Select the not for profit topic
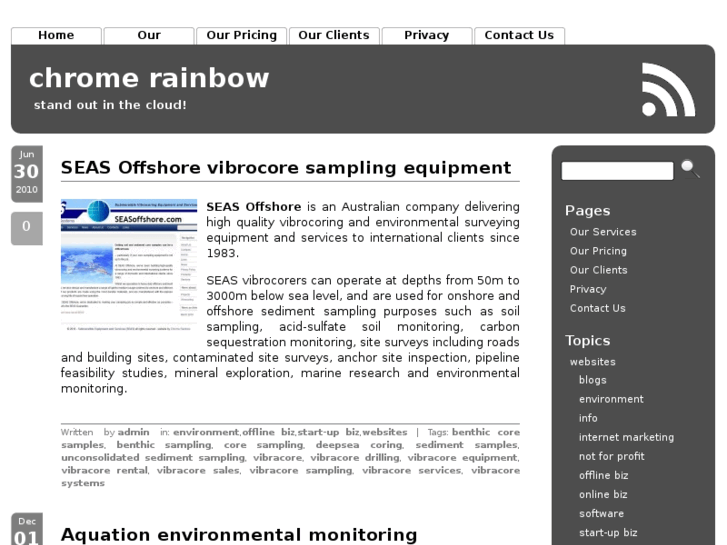The width and height of the screenshot is (727, 545). [x=612, y=456]
